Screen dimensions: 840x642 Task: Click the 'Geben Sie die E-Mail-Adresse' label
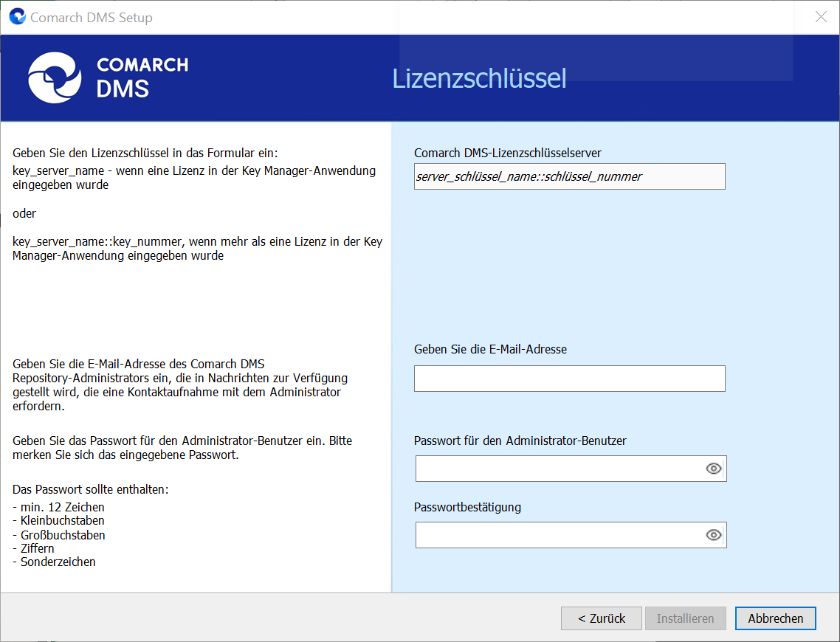(x=490, y=349)
